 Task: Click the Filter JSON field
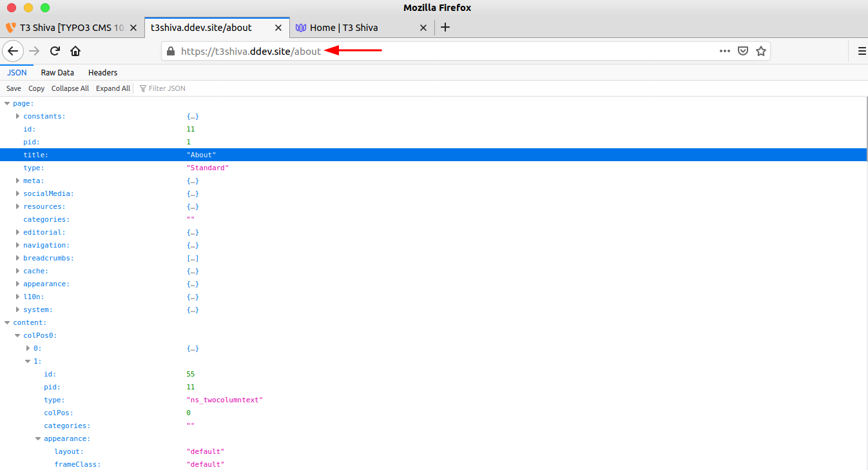coord(168,88)
